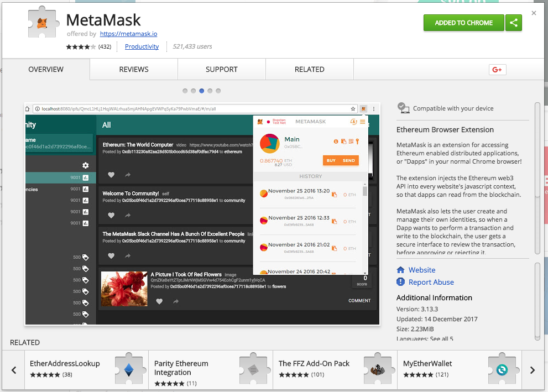This screenshot has height=392, width=548.
Task: Click the additional information scrollbar
Action: tap(537, 301)
